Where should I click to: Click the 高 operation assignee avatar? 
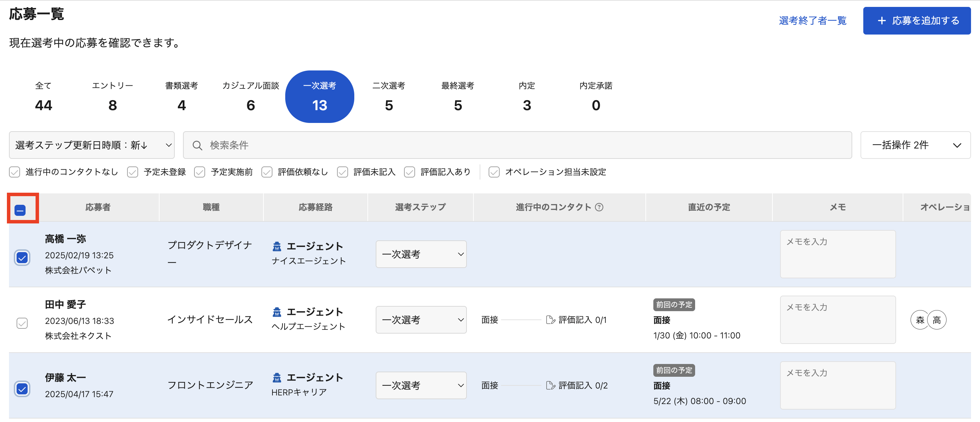pyautogui.click(x=937, y=320)
